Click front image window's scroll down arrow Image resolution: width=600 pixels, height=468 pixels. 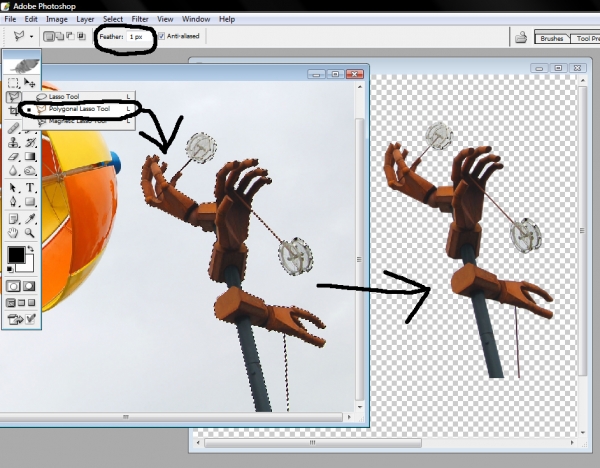point(359,407)
